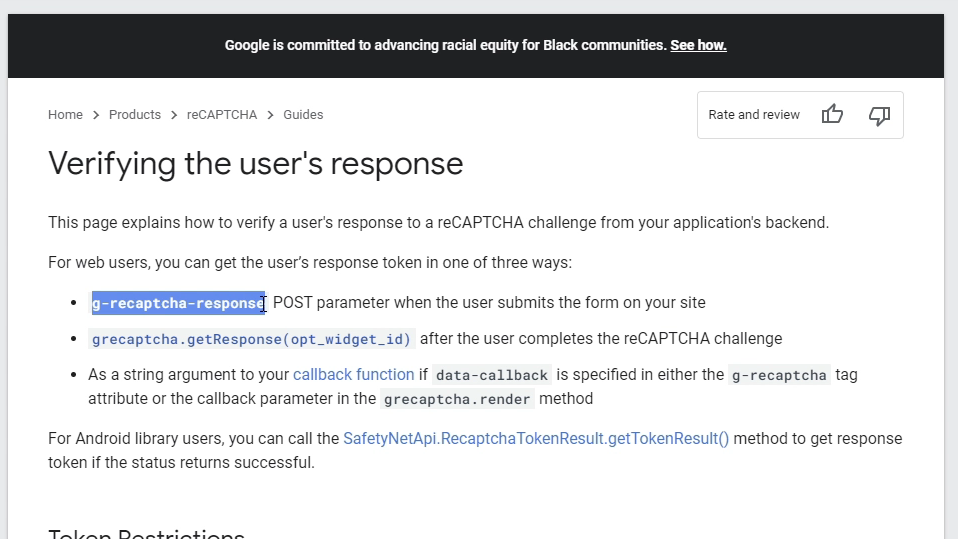Open the Guides breadcrumb link
The width and height of the screenshot is (958, 539).
pyautogui.click(x=303, y=115)
